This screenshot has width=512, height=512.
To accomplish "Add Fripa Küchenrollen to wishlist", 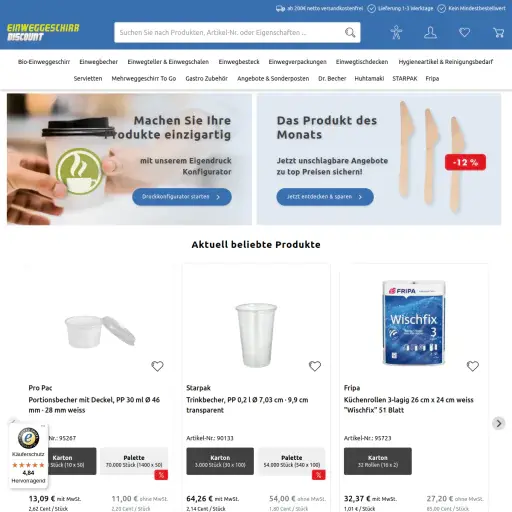I will click(x=473, y=366).
